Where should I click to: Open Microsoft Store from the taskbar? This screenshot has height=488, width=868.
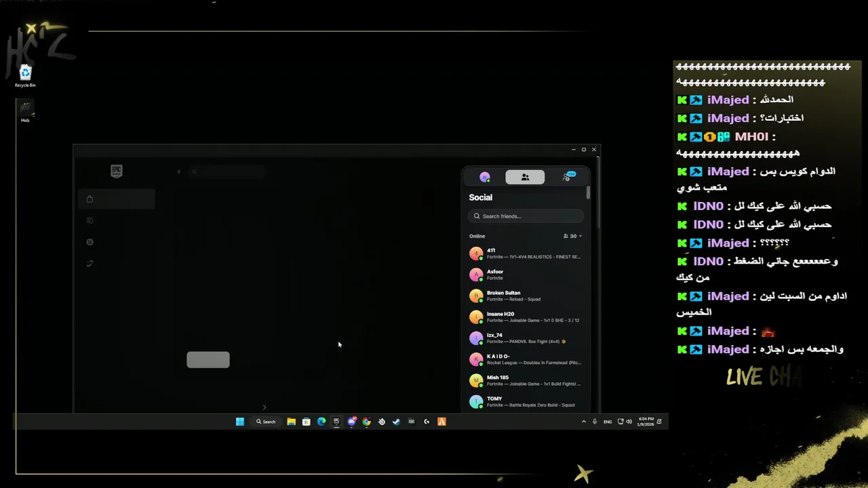click(x=306, y=422)
